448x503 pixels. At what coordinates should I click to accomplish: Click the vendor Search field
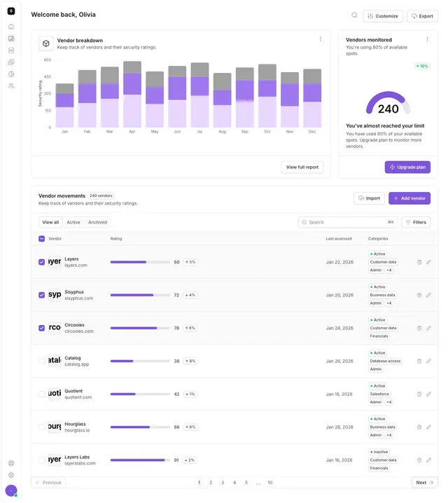coord(348,222)
